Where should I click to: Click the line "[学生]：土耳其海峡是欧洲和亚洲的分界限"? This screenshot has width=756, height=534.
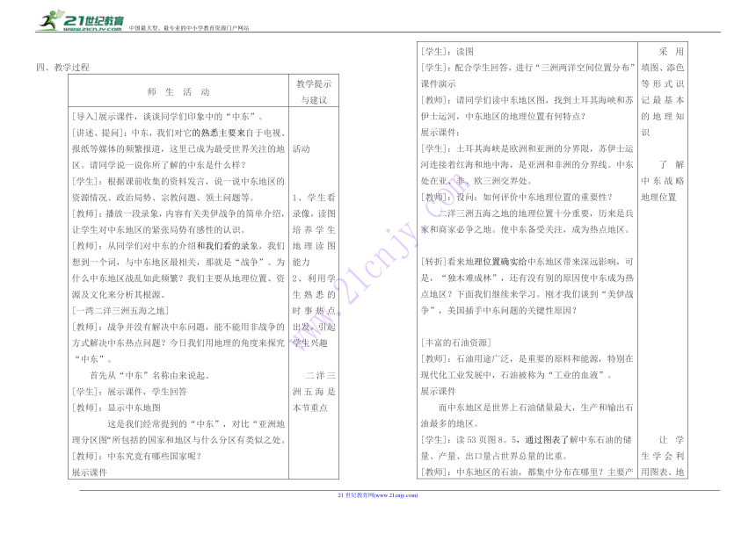(x=527, y=148)
